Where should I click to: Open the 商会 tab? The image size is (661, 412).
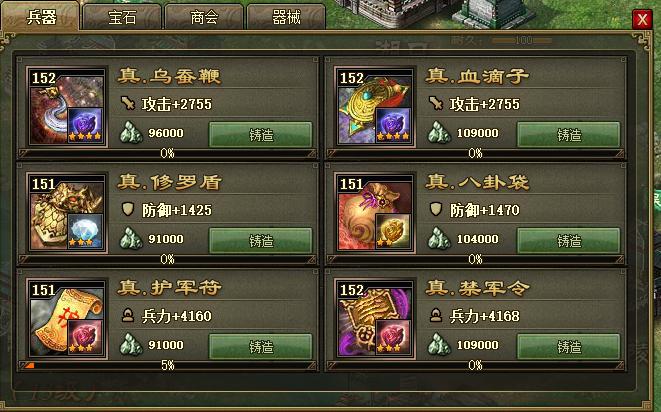(x=204, y=17)
